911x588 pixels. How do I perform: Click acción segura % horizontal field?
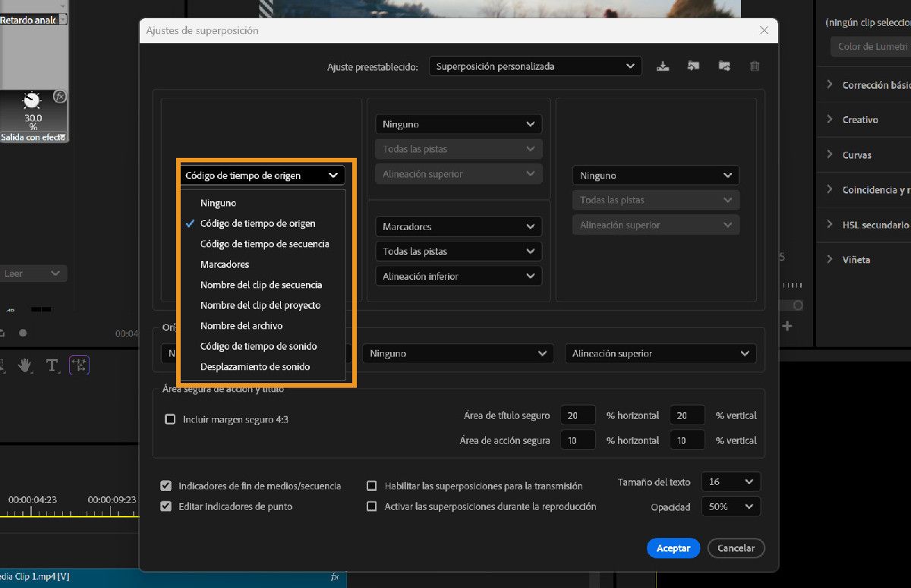578,440
